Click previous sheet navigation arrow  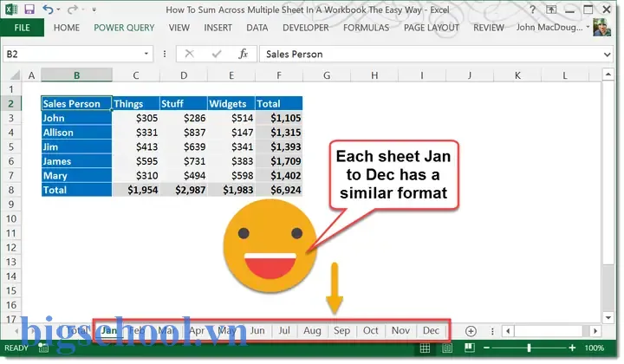pyautogui.click(x=16, y=331)
